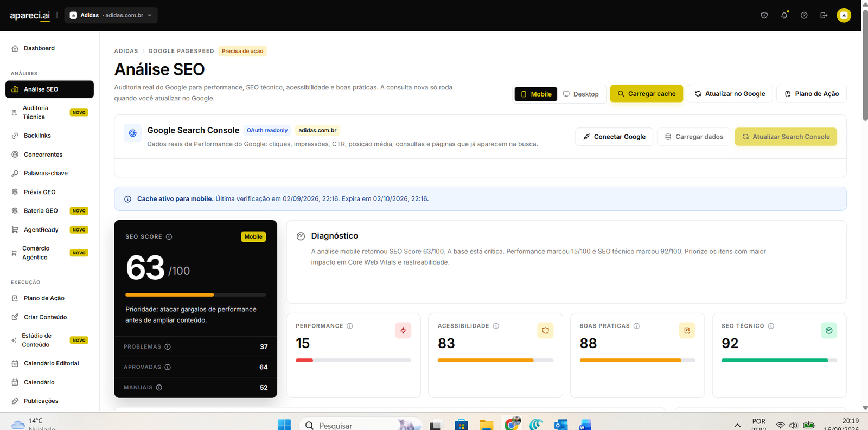Click the Precisa de ação badge

(242, 51)
